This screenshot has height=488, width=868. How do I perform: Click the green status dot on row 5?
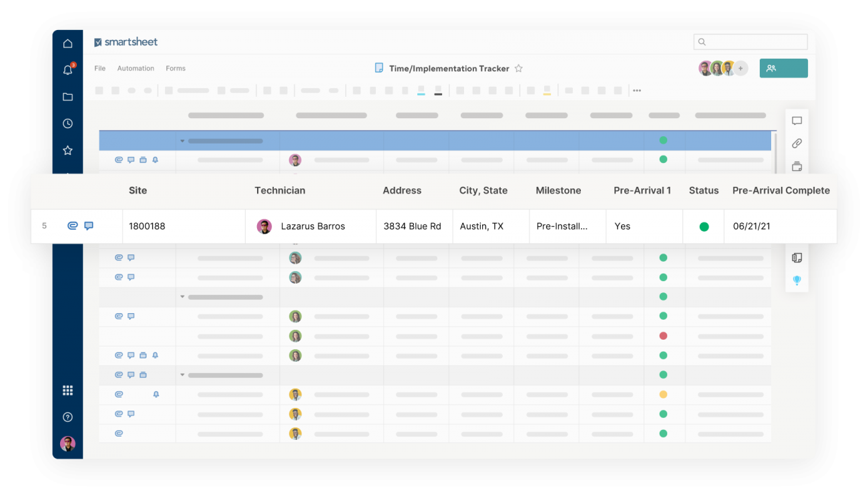[703, 226]
